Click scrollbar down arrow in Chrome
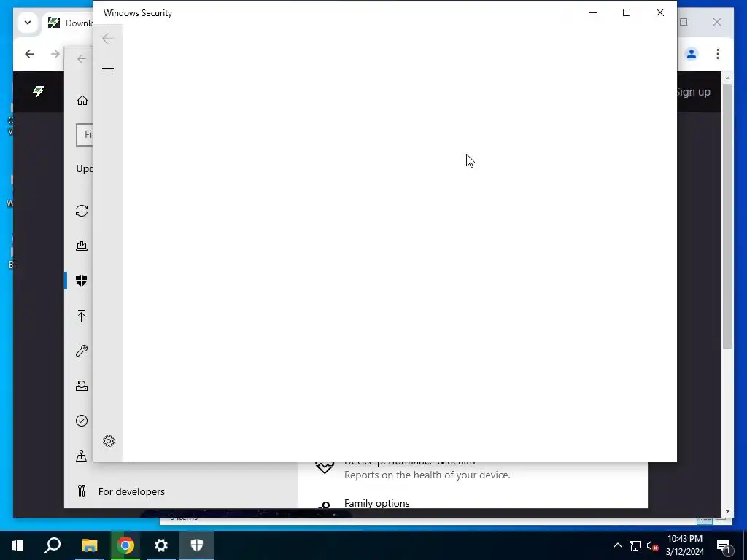This screenshot has width=747, height=560. click(727, 511)
